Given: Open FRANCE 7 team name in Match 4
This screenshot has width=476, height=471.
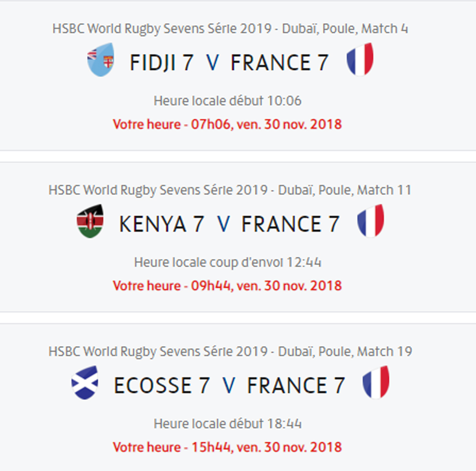Looking at the screenshot, I should (x=279, y=63).
